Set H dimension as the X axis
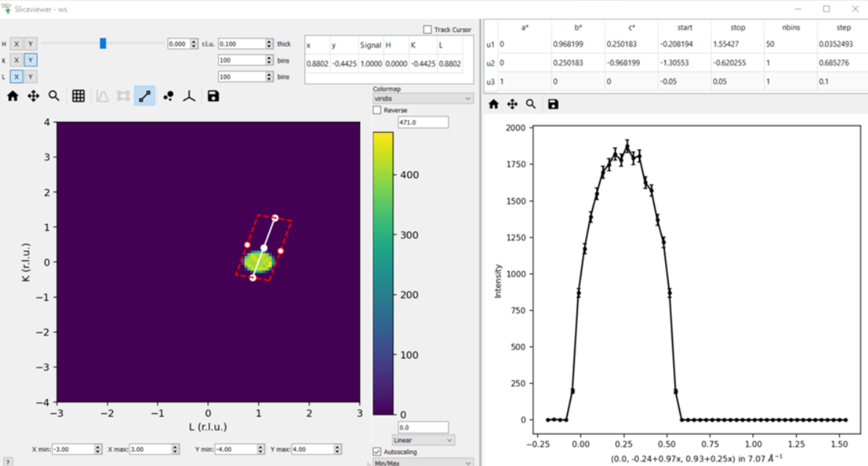This screenshot has height=466, width=868. 17,44
